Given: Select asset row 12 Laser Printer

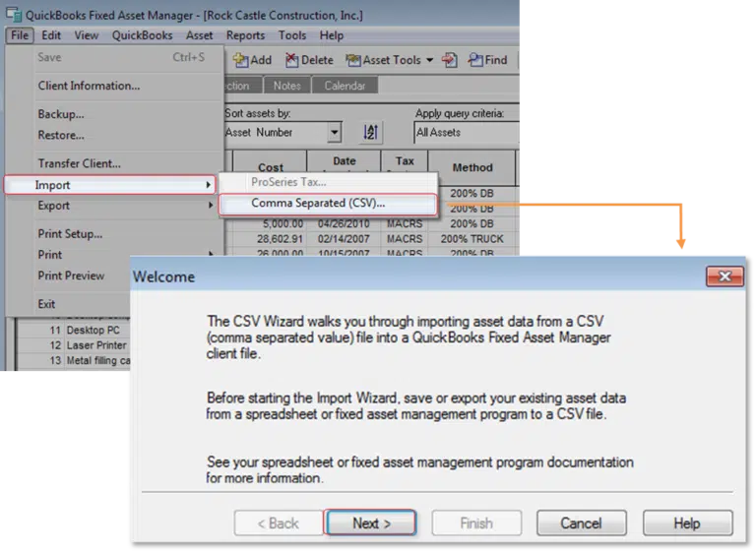Looking at the screenshot, I should pyautogui.click(x=73, y=345).
